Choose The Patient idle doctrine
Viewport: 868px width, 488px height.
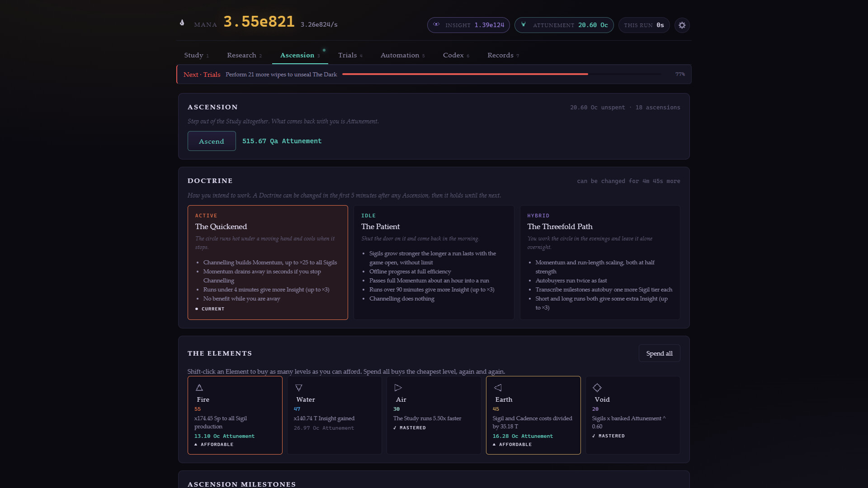[434, 263]
